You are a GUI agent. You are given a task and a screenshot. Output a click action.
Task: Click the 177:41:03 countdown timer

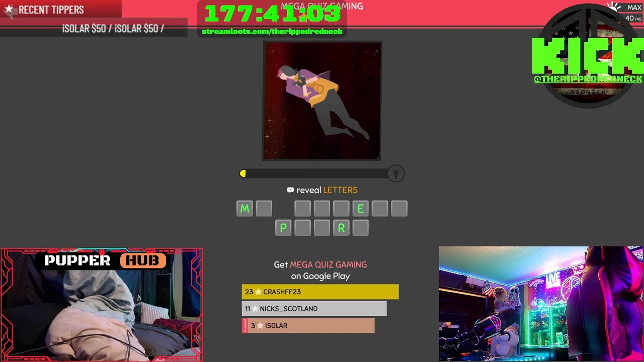[272, 14]
